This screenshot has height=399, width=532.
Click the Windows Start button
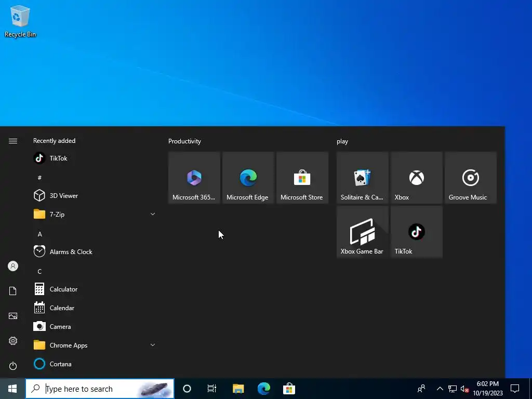[12, 389]
